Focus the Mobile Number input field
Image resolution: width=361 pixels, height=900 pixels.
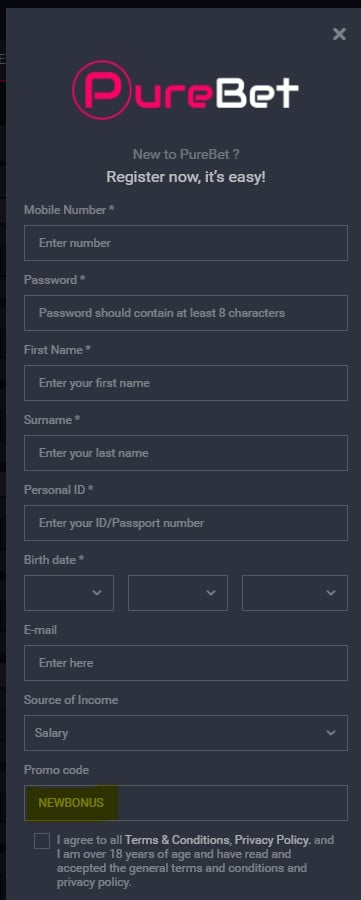(186, 243)
